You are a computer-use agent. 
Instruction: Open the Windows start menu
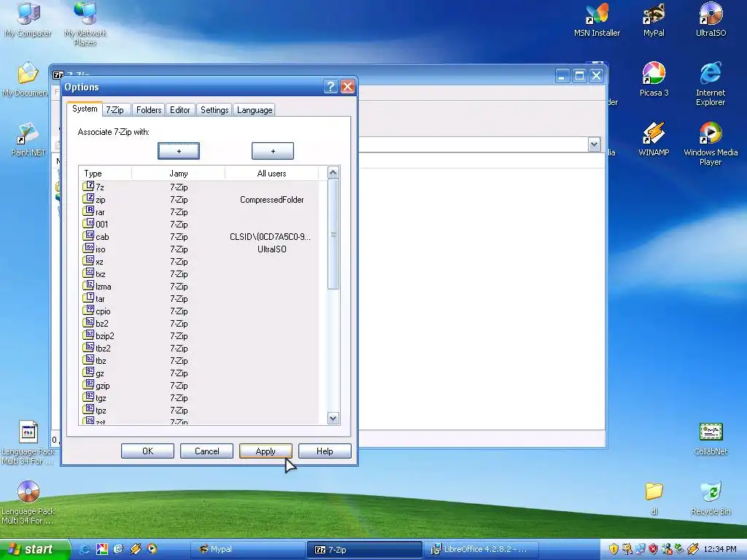[x=35, y=550]
